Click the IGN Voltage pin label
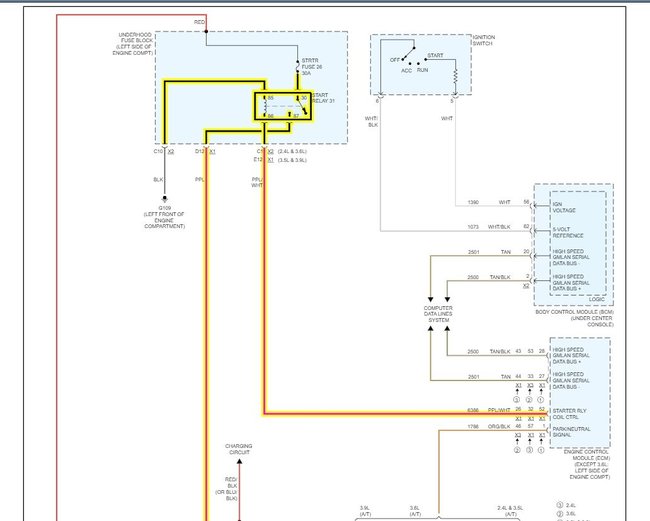Image resolution: width=650 pixels, height=521 pixels. click(565, 205)
